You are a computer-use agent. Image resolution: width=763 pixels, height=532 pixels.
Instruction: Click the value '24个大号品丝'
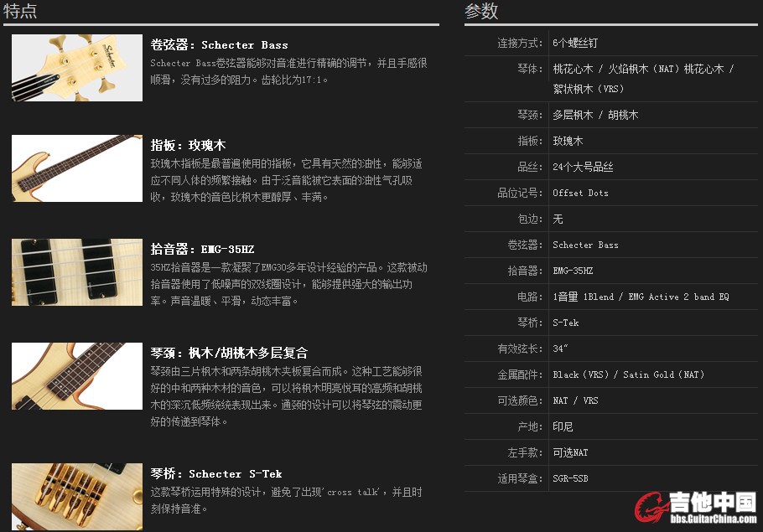tap(583, 167)
